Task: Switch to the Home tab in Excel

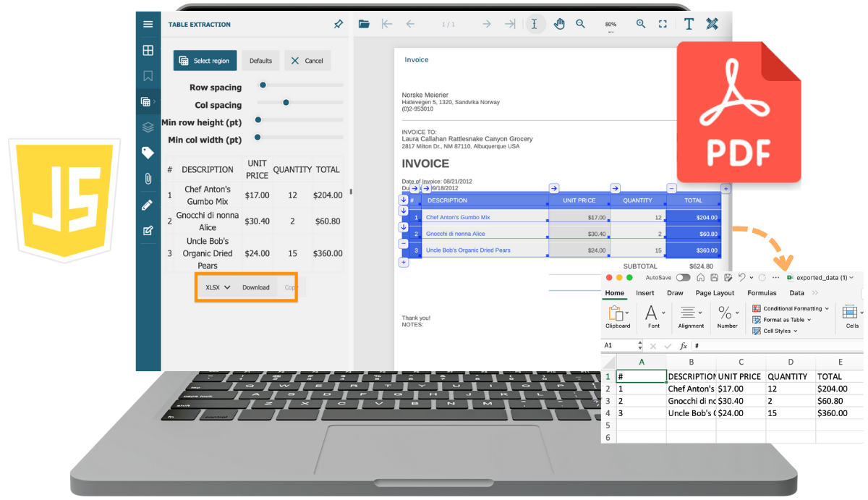Action: pos(615,293)
